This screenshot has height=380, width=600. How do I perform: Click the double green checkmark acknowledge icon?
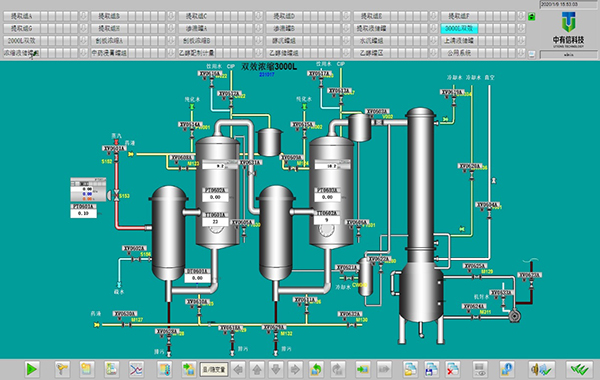tap(579, 369)
